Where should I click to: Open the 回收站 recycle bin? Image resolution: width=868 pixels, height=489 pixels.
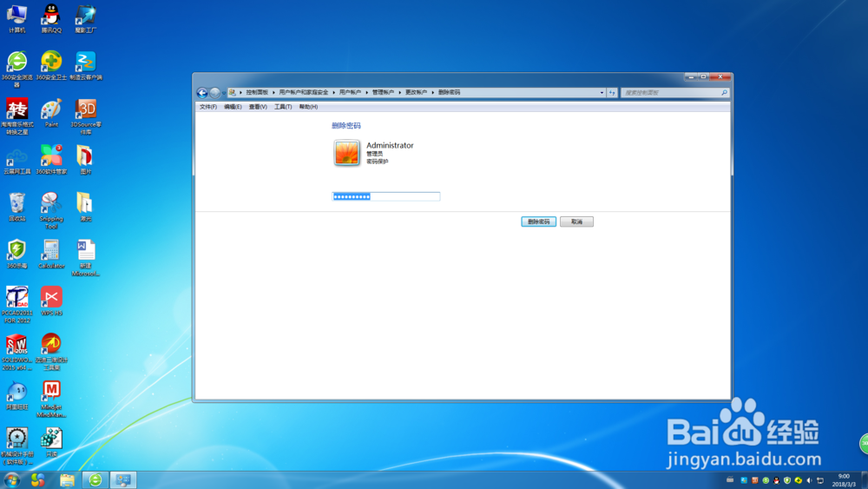[17, 207]
